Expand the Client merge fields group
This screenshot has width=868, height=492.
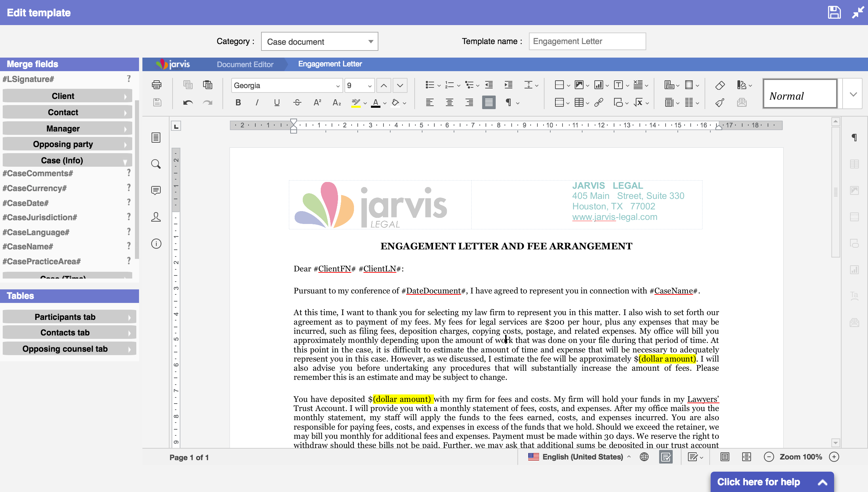click(x=67, y=96)
